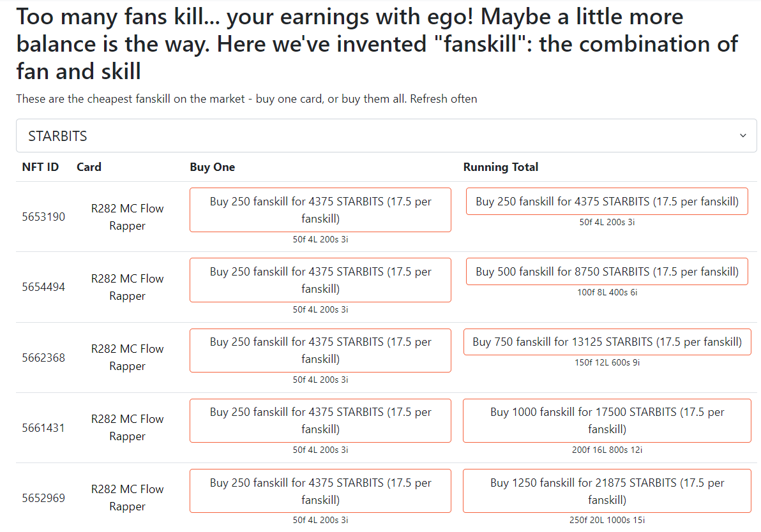Viewport: 761px width, 532px height.
Task: Buy one card for NFT 5654494
Action: click(x=320, y=280)
